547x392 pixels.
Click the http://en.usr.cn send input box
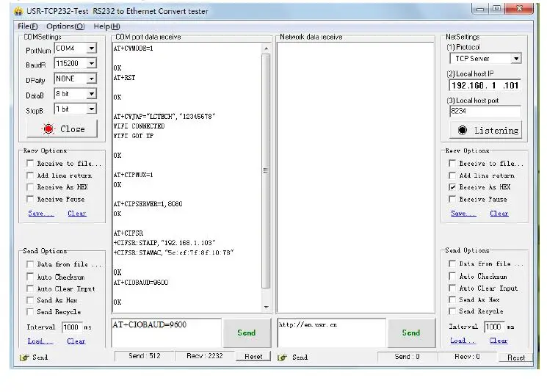click(331, 333)
